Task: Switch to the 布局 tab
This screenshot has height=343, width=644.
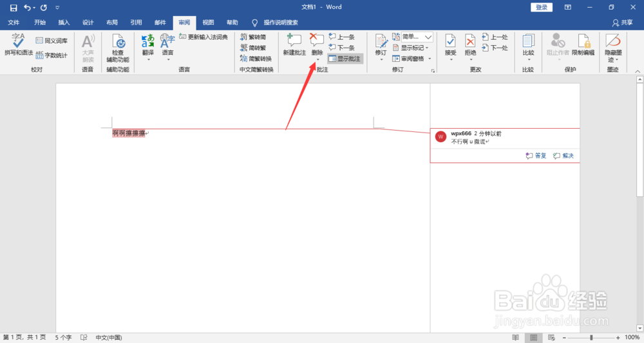Action: coord(111,23)
